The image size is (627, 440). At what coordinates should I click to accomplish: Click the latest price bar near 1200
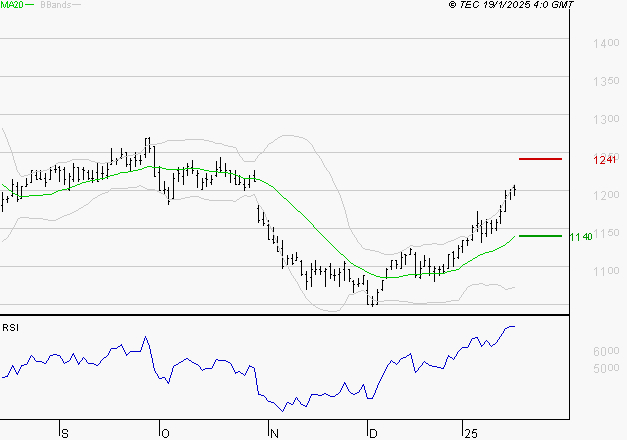[x=514, y=190]
